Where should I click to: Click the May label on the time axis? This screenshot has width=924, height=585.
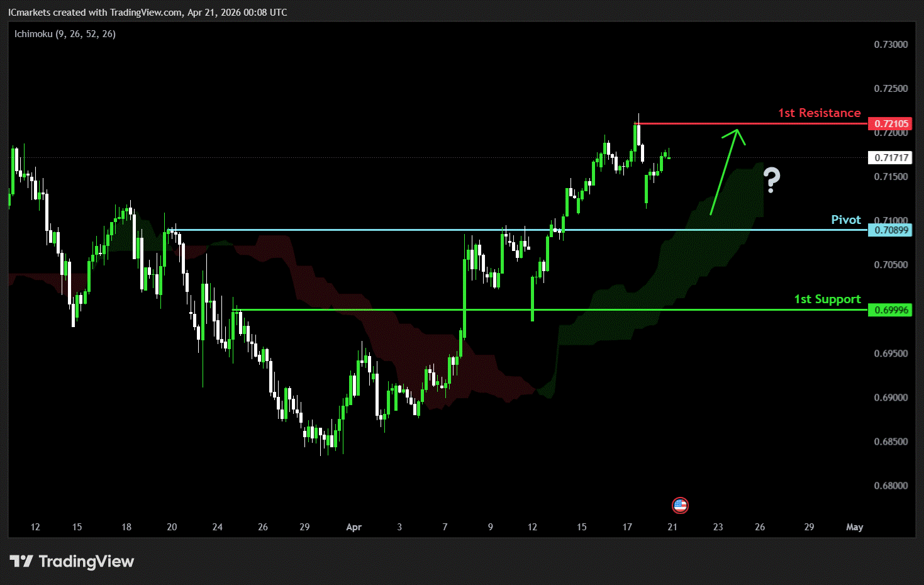click(854, 527)
